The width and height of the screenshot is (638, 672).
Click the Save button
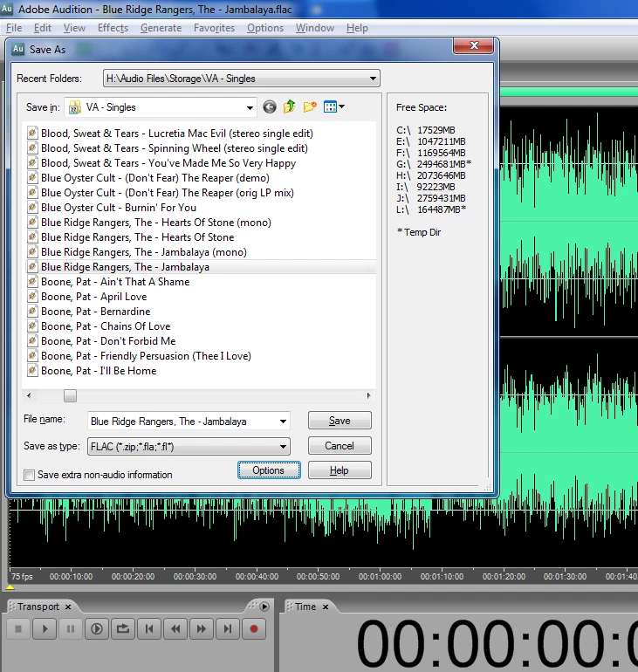pos(340,421)
